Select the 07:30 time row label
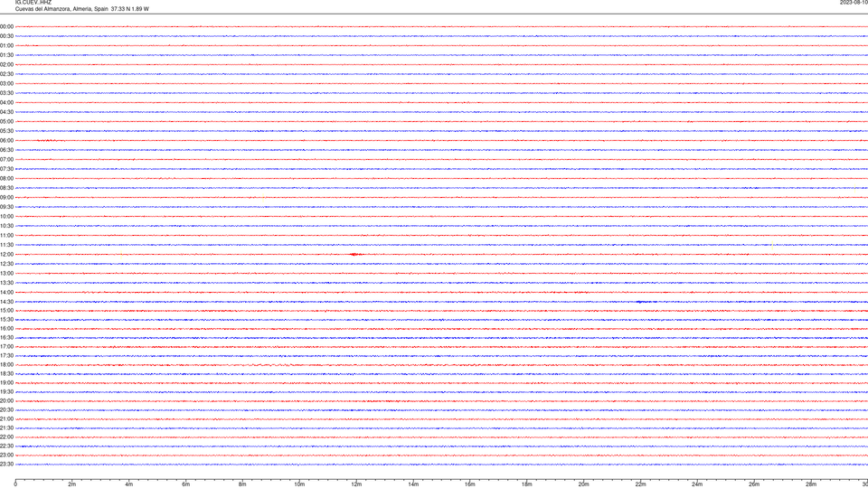Screen dimensions: 868x488 6,169
